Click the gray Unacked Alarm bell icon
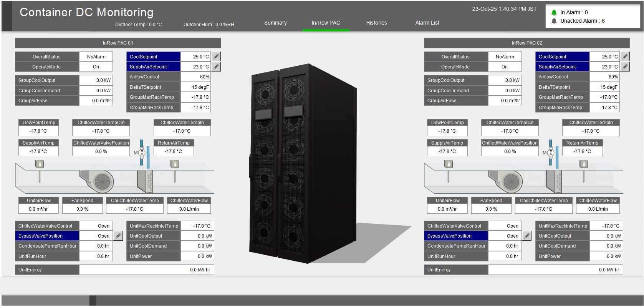This screenshot has height=306, width=644. point(554,21)
